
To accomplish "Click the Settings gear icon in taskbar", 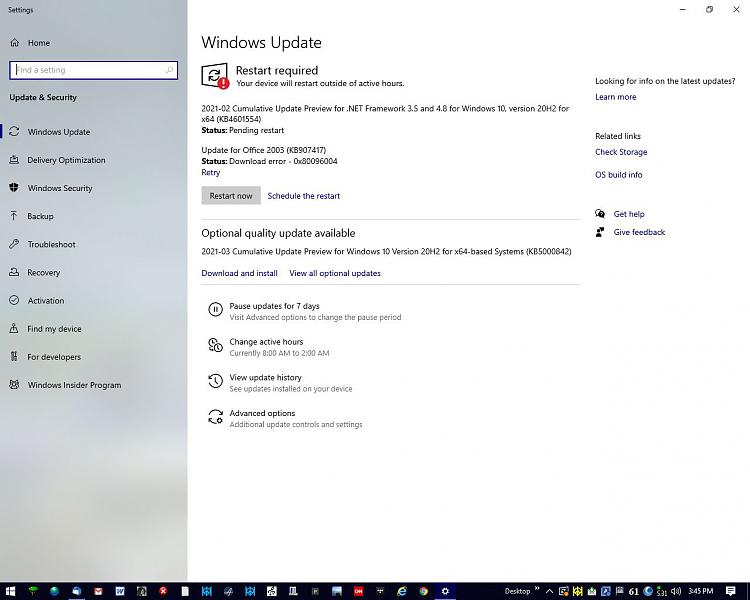I will [445, 591].
